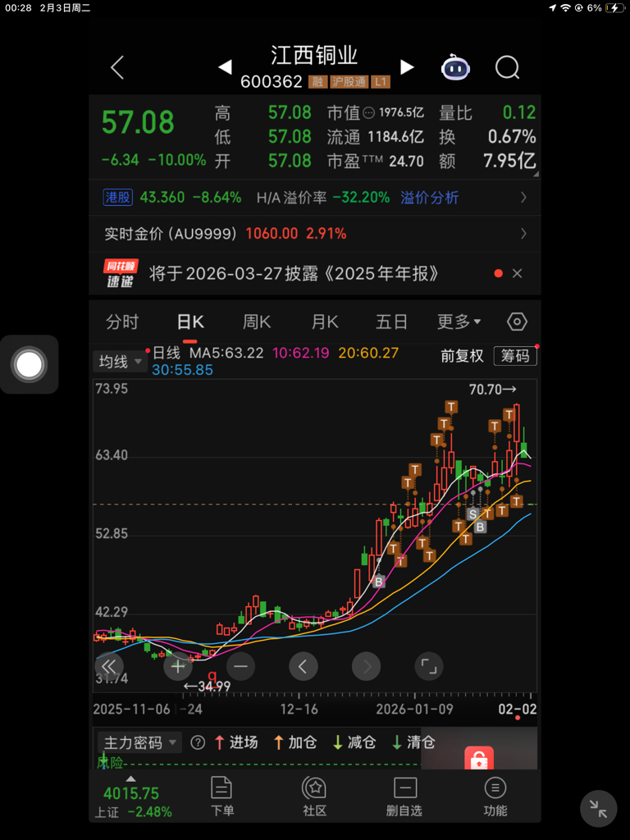Switch to 周K weekly chart tab
The width and height of the screenshot is (630, 840).
pos(257,322)
